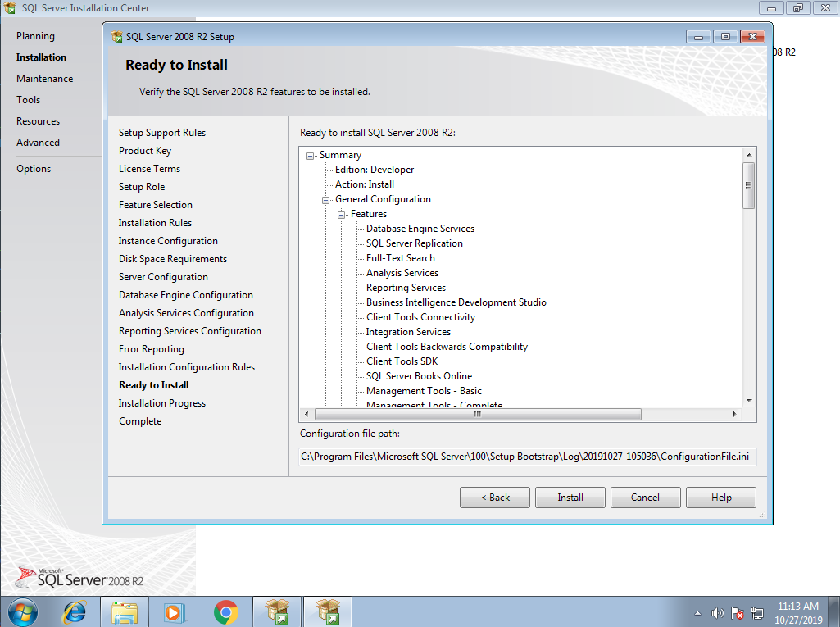Open Windows Explorer folder icon in taskbar
840x627 pixels.
(125, 612)
